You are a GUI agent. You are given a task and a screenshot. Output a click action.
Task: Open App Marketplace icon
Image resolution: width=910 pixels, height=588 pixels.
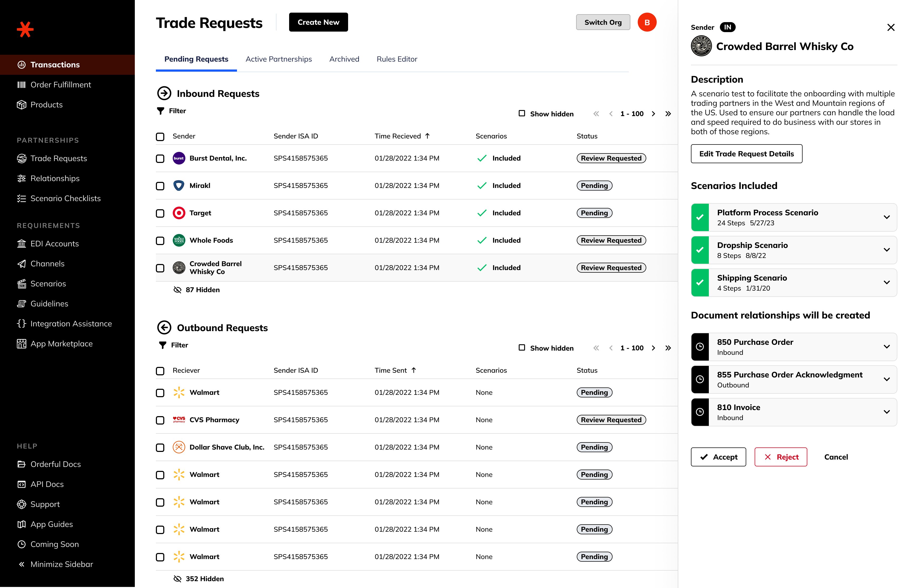tap(22, 344)
